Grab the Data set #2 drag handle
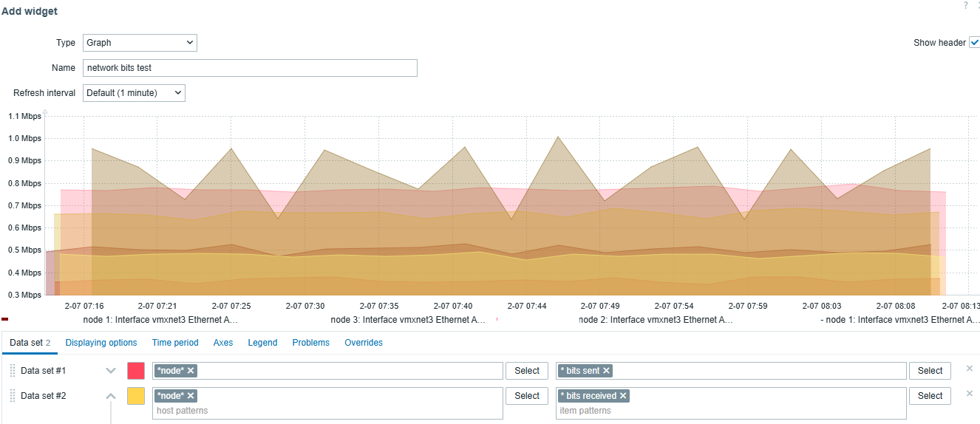The height and width of the screenshot is (424, 980). tap(13, 396)
